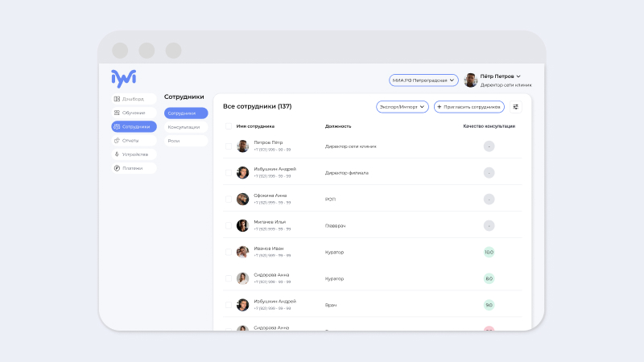The image size is (644, 362).
Task: Click the 9.0 quality score badge
Action: (x=489, y=305)
